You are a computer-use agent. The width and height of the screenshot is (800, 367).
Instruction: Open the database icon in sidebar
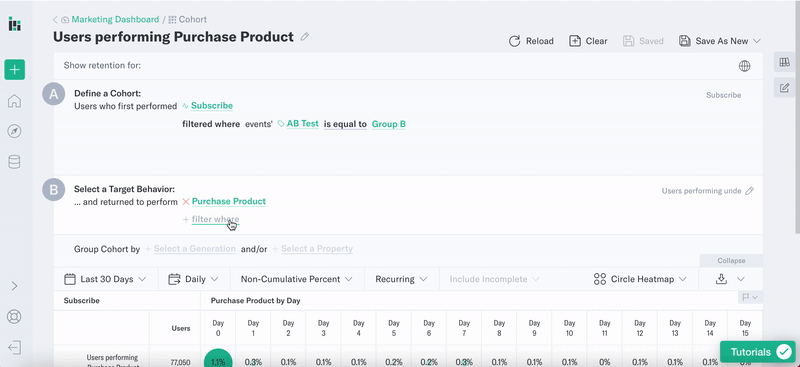(14, 162)
